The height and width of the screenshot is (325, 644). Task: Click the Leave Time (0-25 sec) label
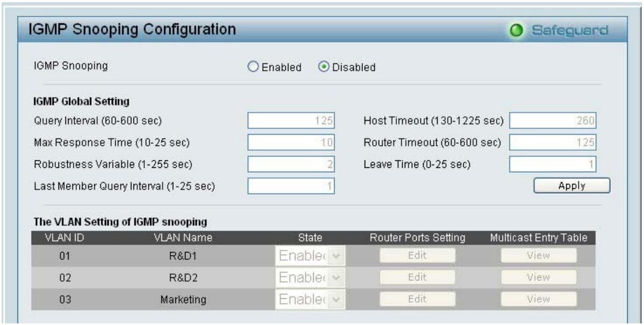(417, 164)
